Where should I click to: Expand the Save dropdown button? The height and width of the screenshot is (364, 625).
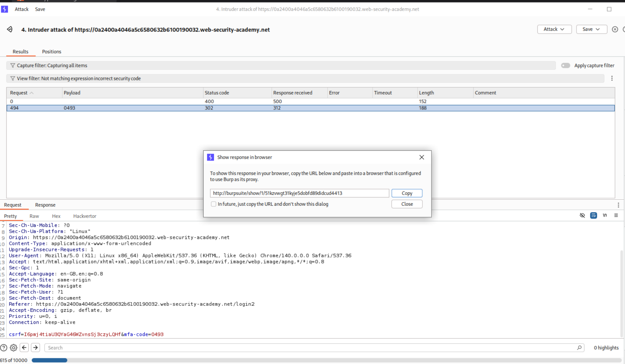[x=591, y=29]
